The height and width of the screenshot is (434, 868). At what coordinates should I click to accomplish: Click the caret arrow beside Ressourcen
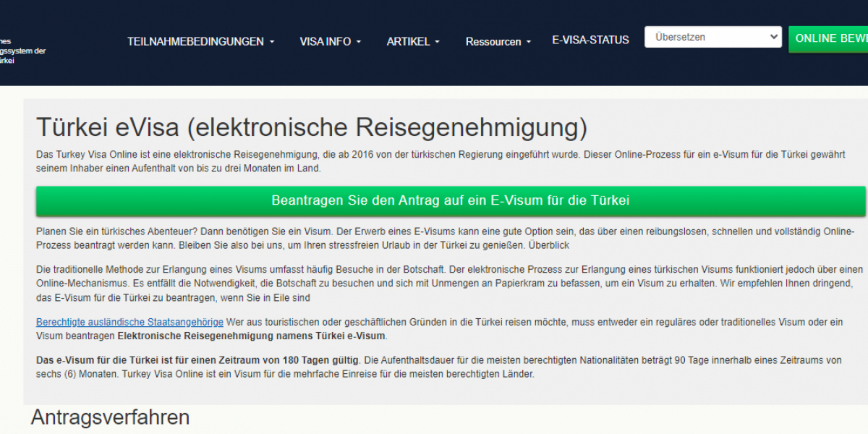click(529, 43)
